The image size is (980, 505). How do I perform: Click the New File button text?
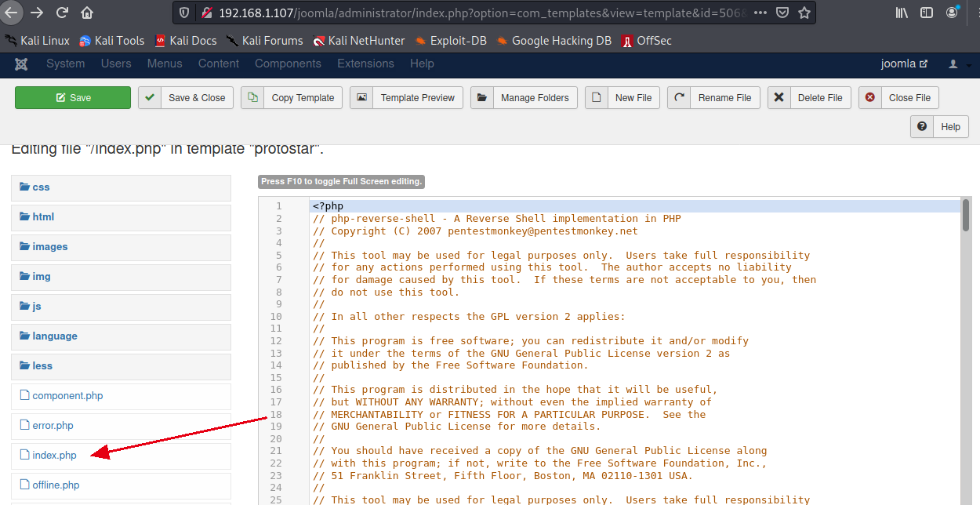633,98
